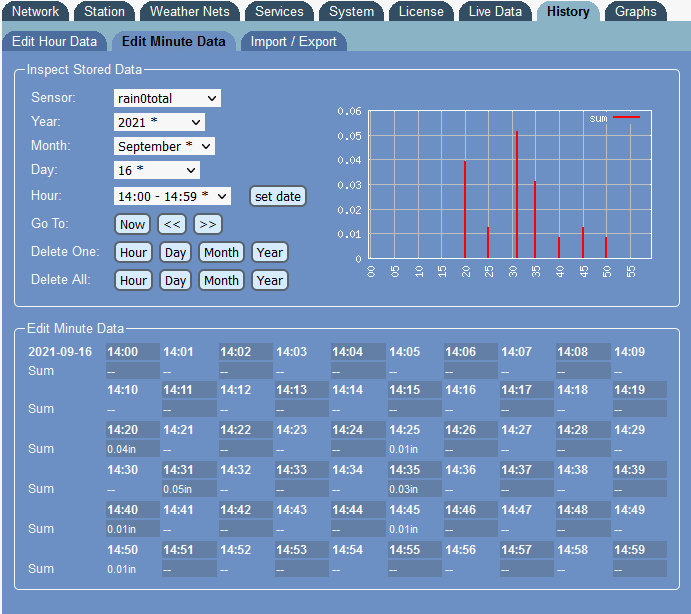Open the Network tab
The width and height of the screenshot is (691, 614).
pyautogui.click(x=35, y=11)
